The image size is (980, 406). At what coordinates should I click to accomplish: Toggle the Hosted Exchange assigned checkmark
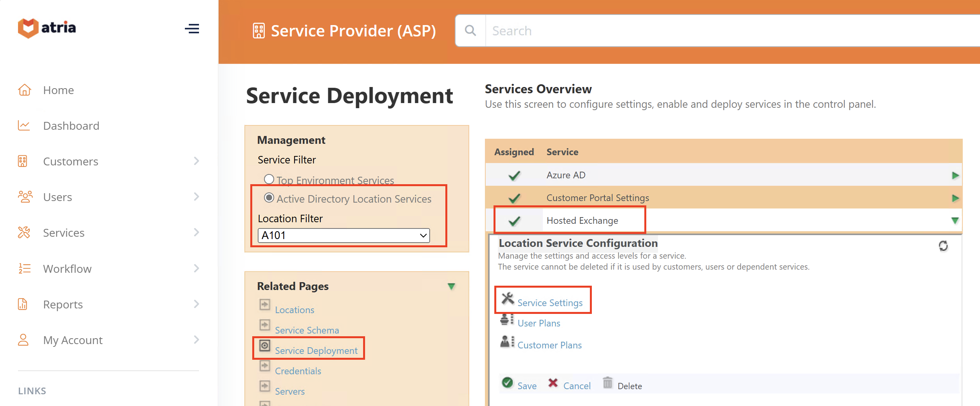pos(514,220)
